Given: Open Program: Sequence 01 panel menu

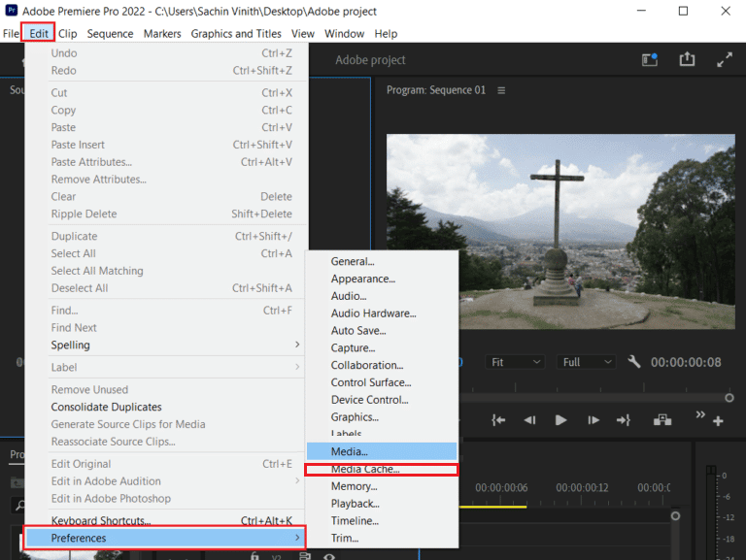Looking at the screenshot, I should click(x=501, y=90).
